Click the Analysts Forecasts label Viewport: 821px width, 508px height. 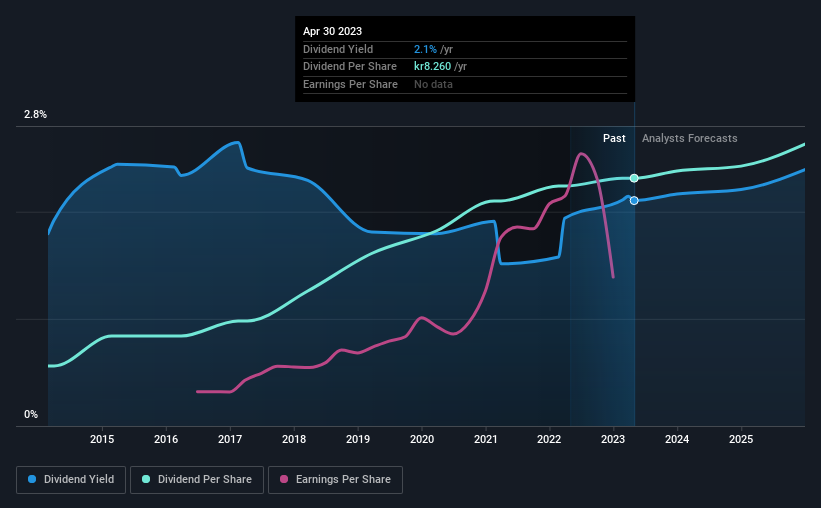coord(690,138)
